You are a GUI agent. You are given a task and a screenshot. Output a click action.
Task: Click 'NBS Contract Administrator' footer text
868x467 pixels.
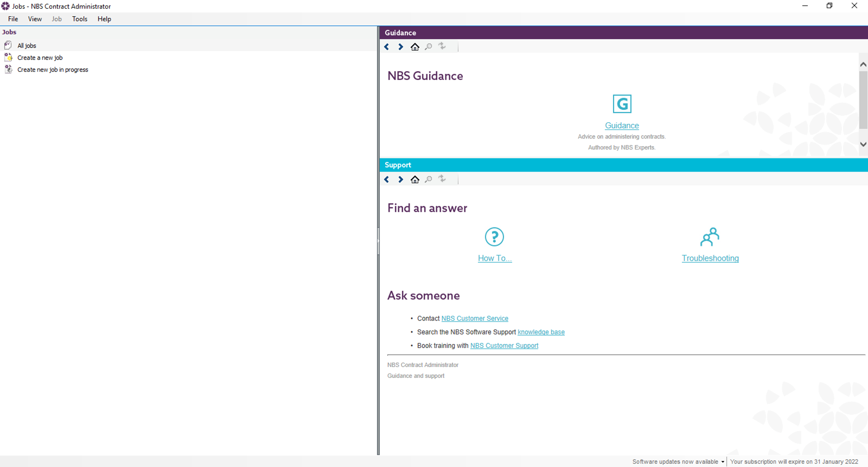pyautogui.click(x=423, y=365)
